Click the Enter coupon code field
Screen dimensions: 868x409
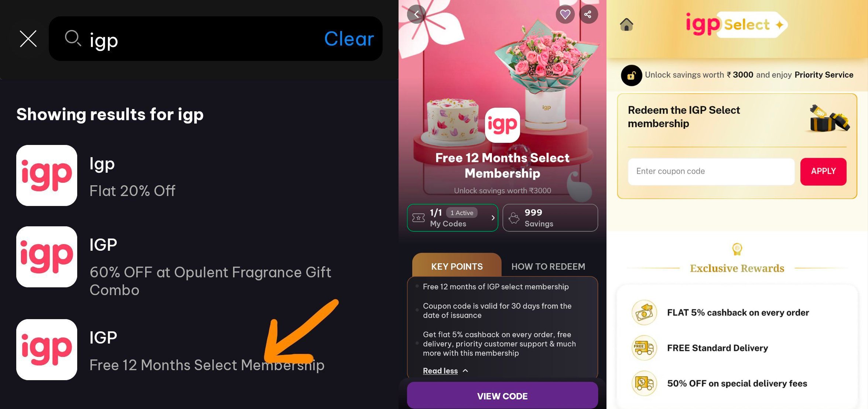[711, 171]
